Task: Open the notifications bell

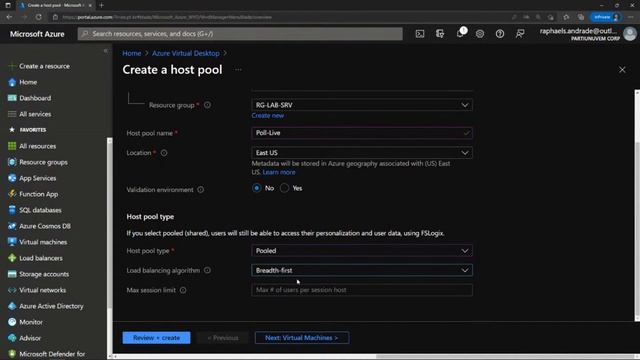Action: tap(460, 34)
